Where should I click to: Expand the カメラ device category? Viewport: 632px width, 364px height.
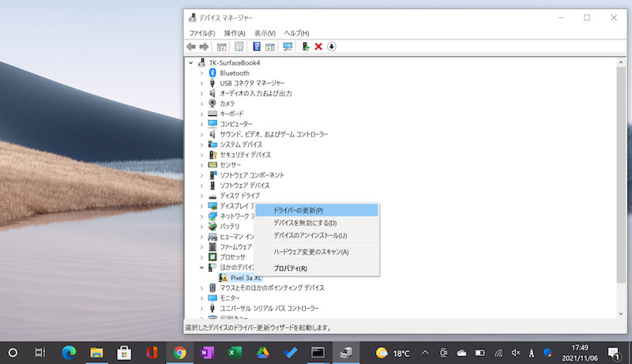[x=201, y=103]
